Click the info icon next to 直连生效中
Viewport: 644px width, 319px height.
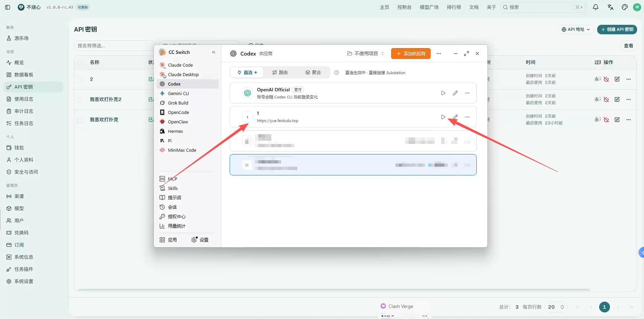tap(336, 72)
